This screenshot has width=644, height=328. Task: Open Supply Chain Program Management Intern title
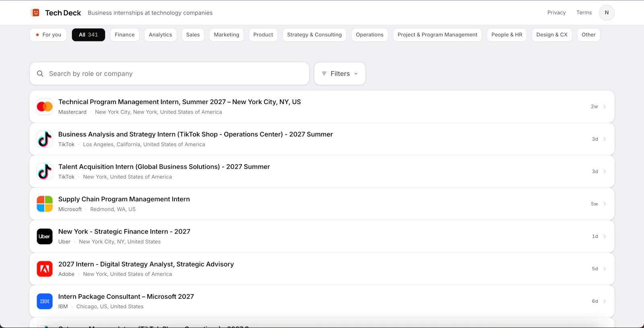pos(124,199)
